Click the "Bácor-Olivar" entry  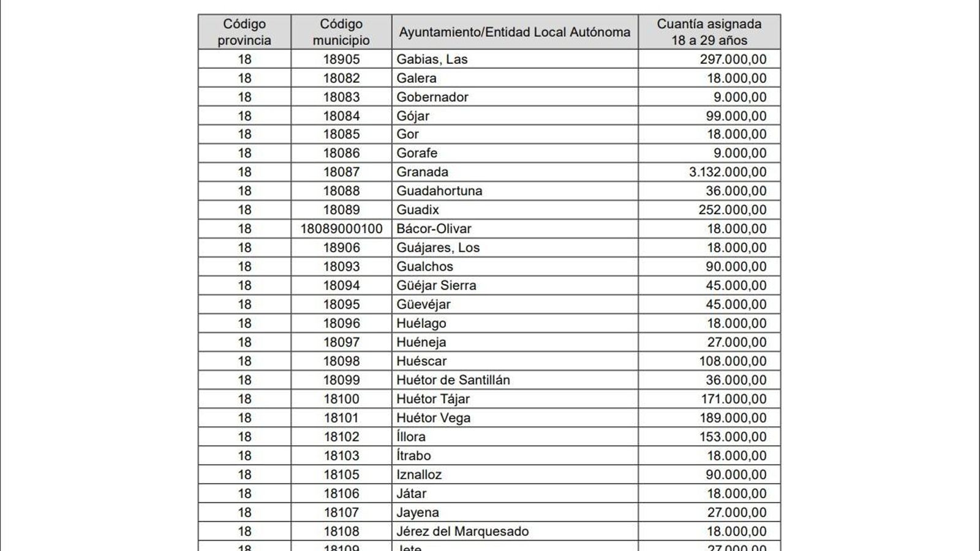[434, 229]
